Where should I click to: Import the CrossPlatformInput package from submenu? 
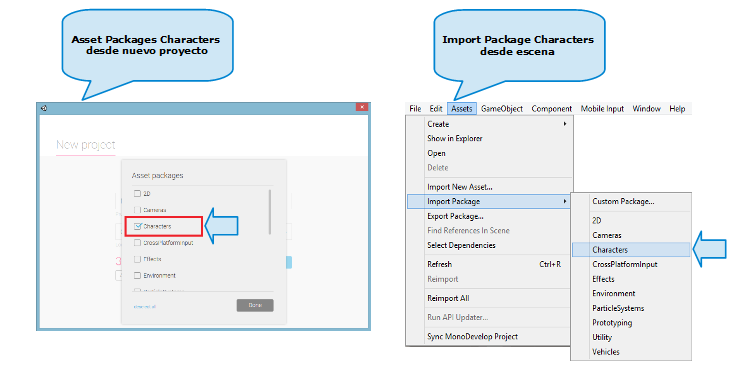(631, 264)
